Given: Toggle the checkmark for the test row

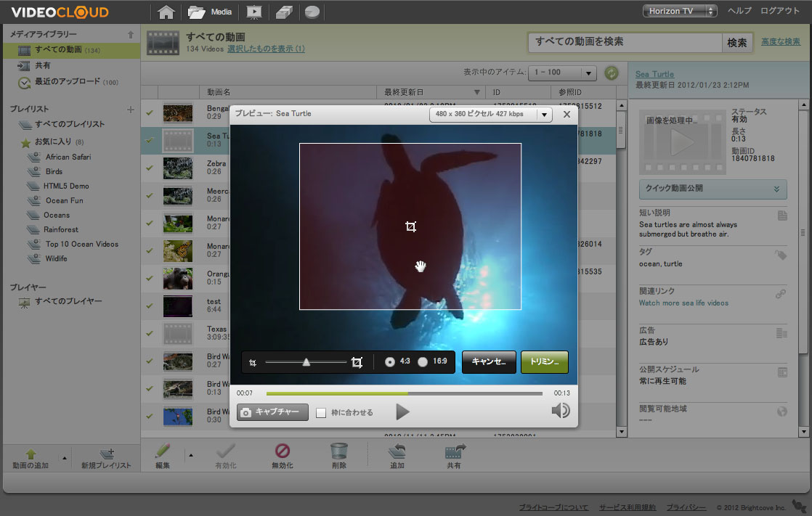Looking at the screenshot, I should coord(150,306).
